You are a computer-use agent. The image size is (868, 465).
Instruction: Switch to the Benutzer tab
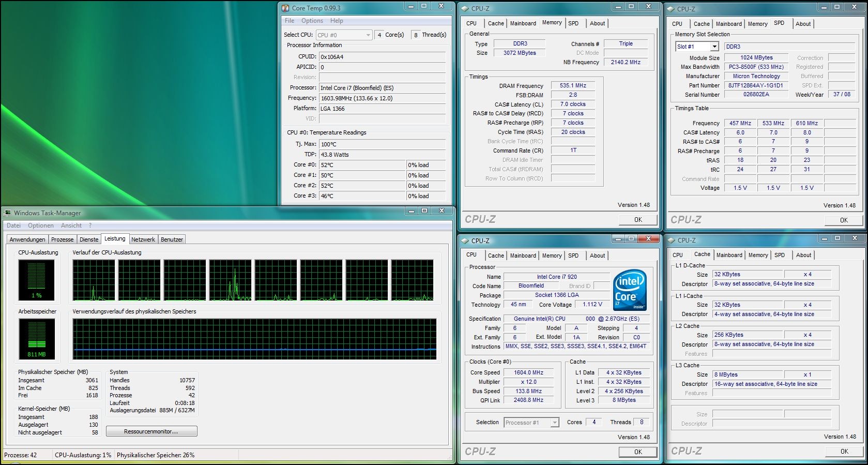172,239
